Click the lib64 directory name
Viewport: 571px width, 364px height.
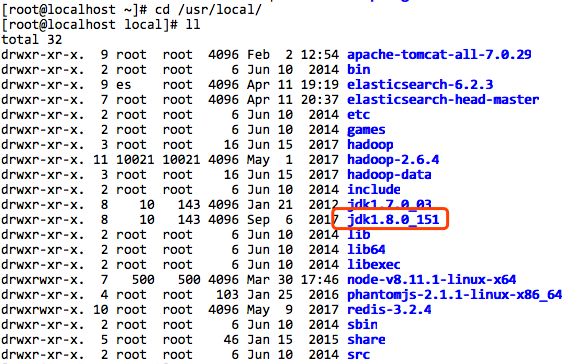pos(366,250)
